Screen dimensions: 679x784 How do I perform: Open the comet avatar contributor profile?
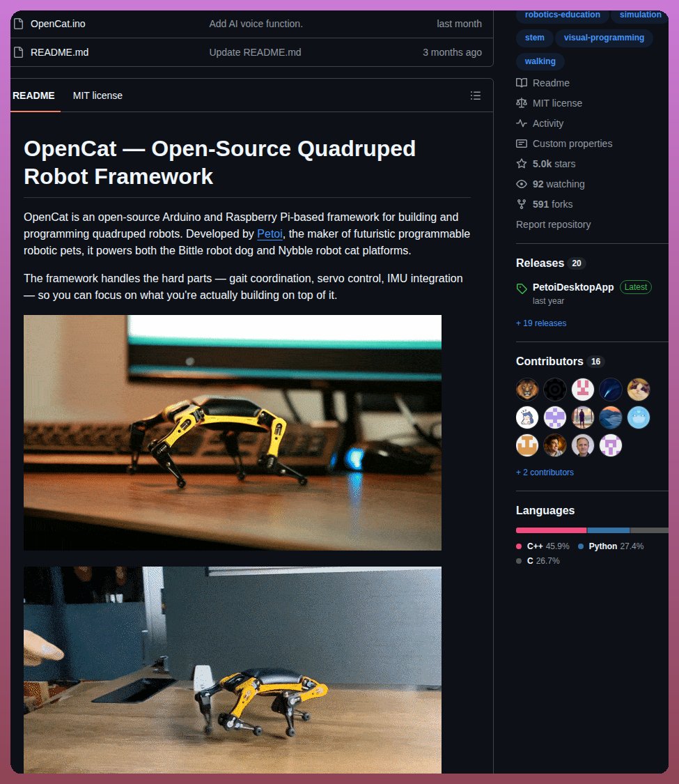click(611, 390)
